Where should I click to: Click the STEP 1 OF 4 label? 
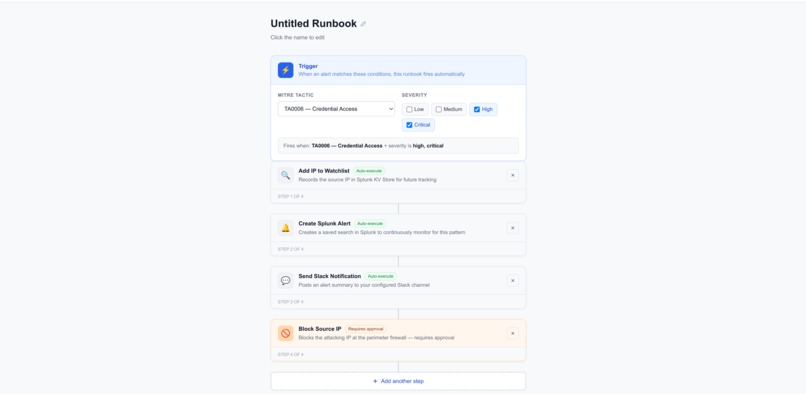click(x=290, y=196)
